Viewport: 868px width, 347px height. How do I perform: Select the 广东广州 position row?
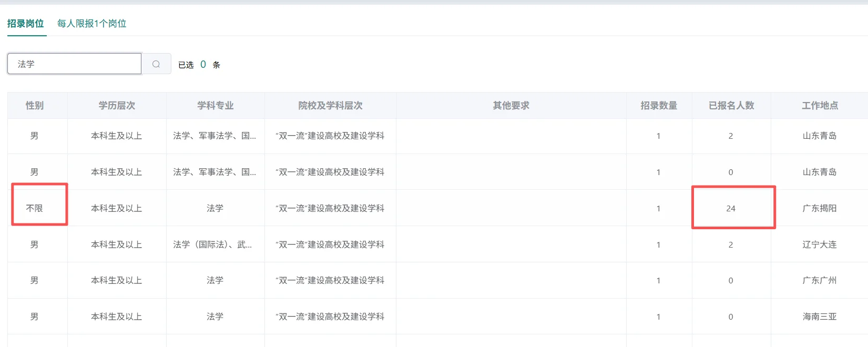pos(437,280)
